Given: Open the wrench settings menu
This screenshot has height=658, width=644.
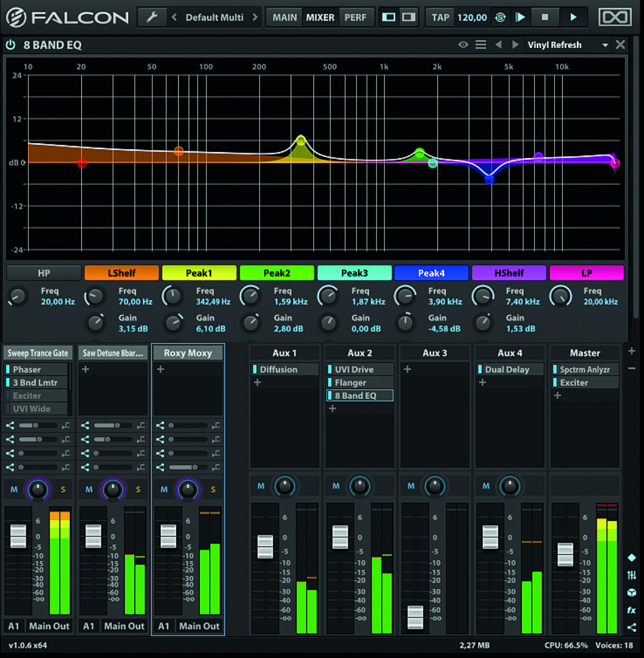Looking at the screenshot, I should pyautogui.click(x=151, y=17).
